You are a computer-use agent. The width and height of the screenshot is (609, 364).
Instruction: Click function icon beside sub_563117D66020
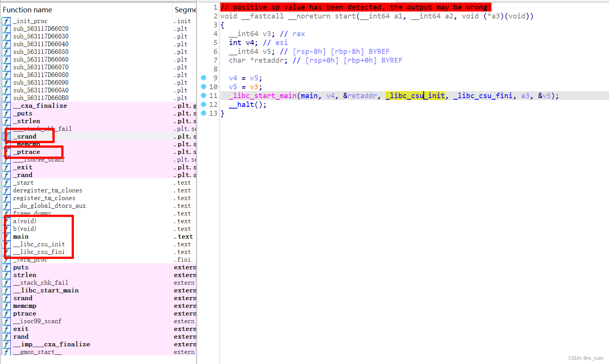pos(6,29)
